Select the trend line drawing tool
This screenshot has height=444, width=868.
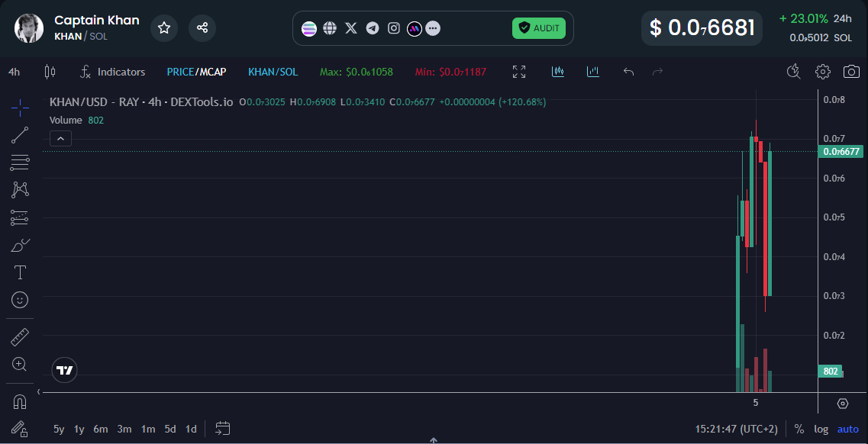[20, 135]
